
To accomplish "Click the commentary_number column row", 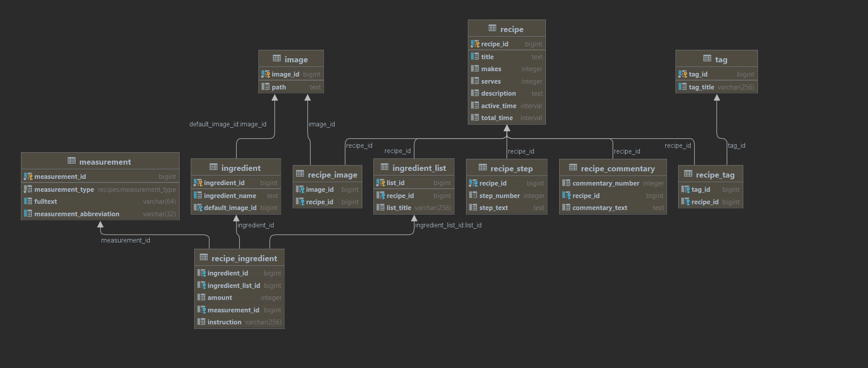I will click(613, 183).
